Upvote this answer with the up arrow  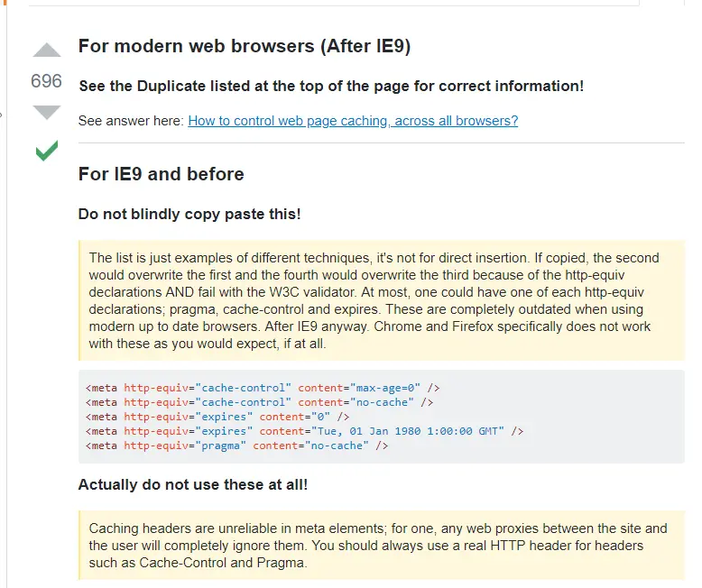[x=47, y=51]
